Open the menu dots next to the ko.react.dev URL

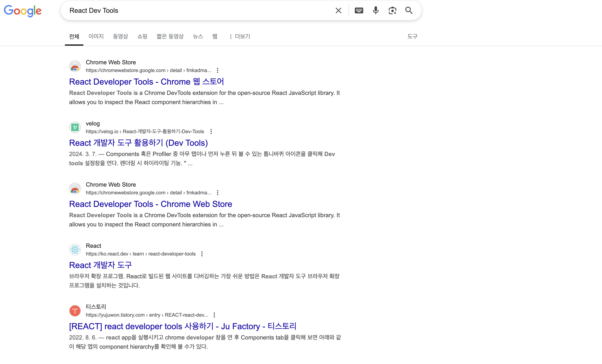(202, 254)
